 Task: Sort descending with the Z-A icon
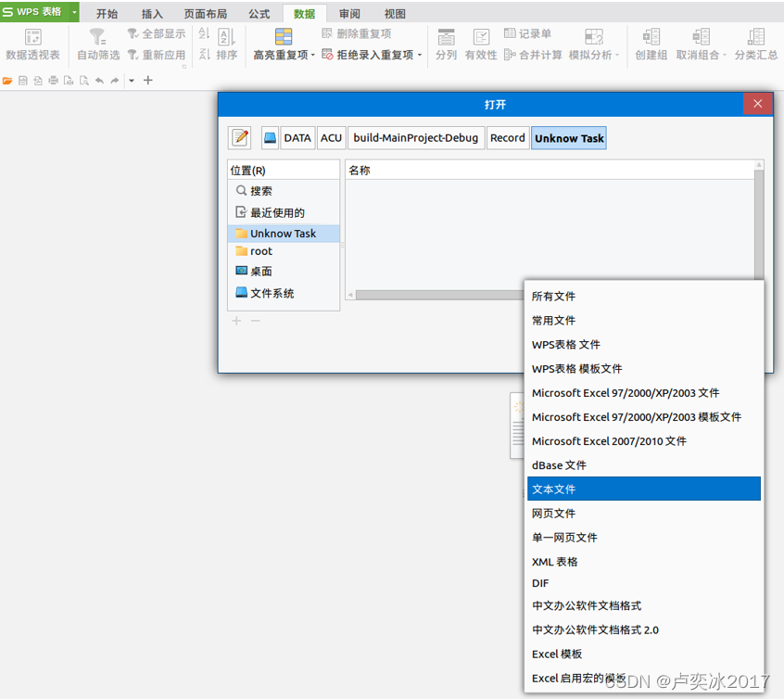(x=204, y=54)
